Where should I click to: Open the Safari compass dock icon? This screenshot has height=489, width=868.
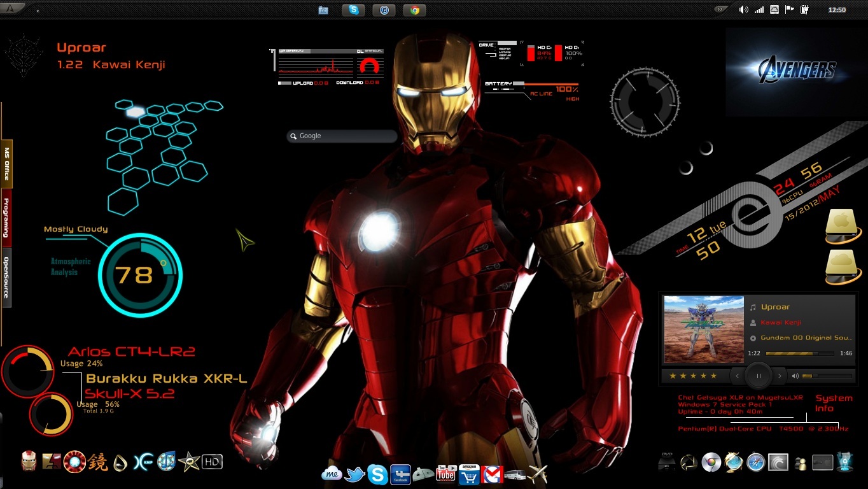click(755, 462)
